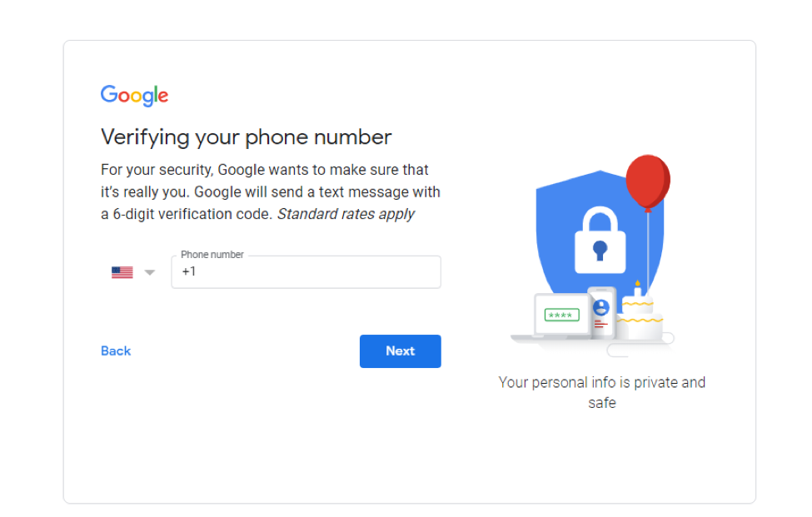Click the privacy caption below the illustration
Screen dimensions: 812x517
click(x=601, y=392)
